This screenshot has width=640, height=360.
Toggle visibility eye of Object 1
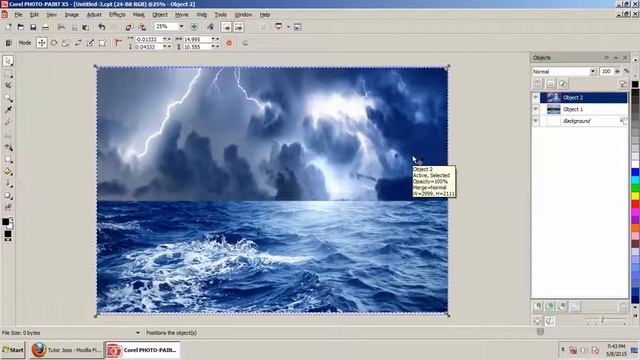coord(536,109)
